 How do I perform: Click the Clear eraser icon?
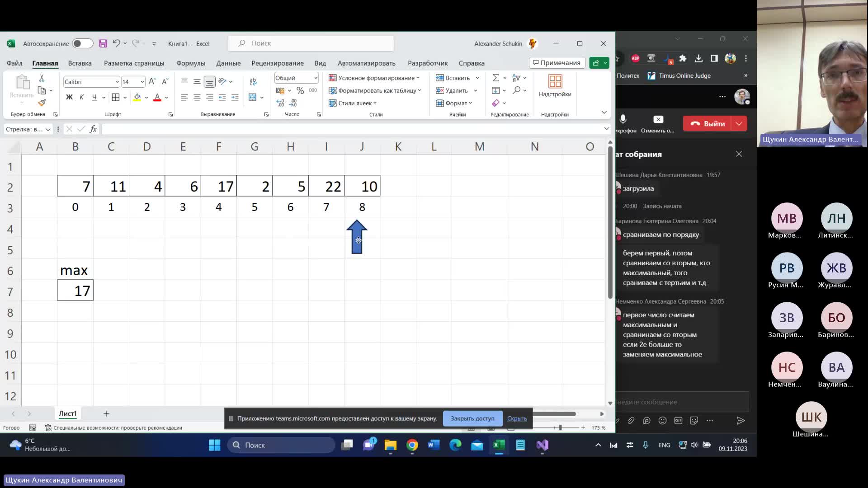pyautogui.click(x=496, y=103)
